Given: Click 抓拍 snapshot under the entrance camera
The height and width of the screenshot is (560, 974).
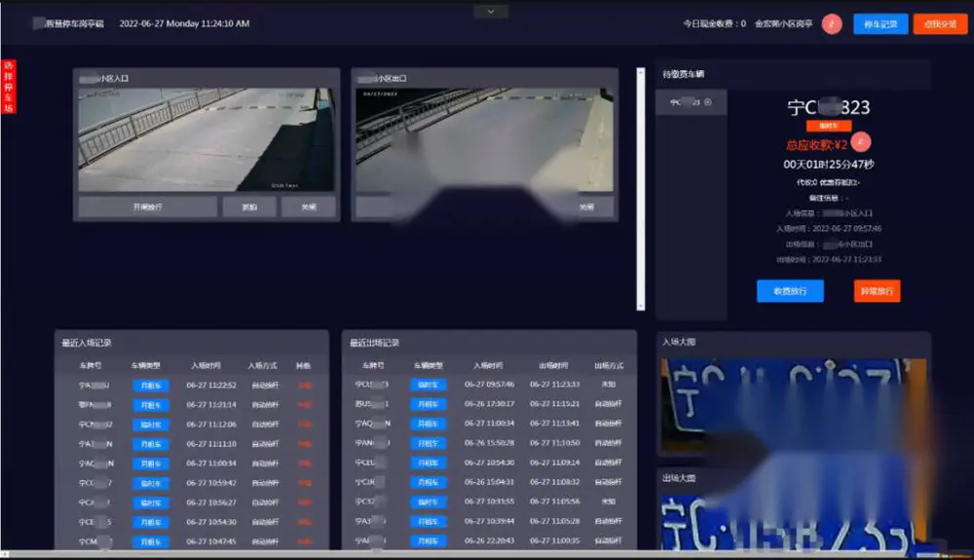Looking at the screenshot, I should 249,206.
